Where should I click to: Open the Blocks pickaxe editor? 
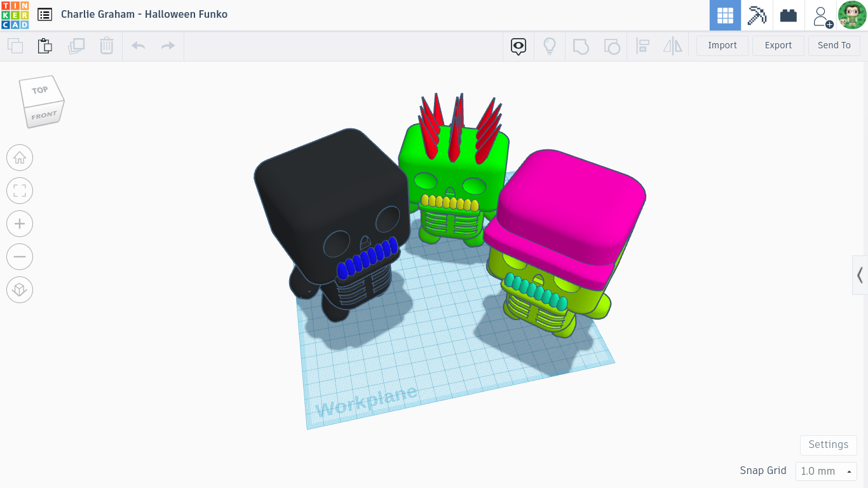tap(757, 15)
